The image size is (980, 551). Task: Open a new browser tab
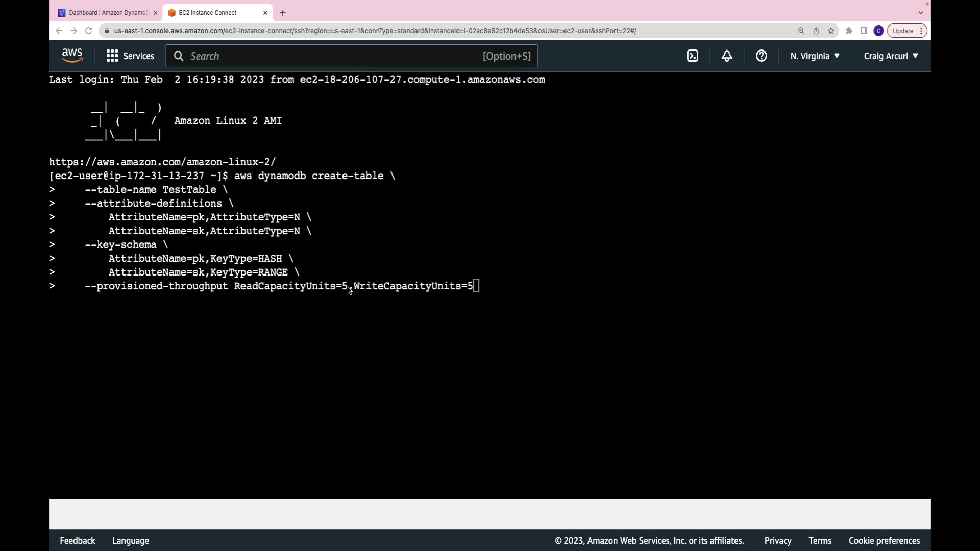point(283,13)
